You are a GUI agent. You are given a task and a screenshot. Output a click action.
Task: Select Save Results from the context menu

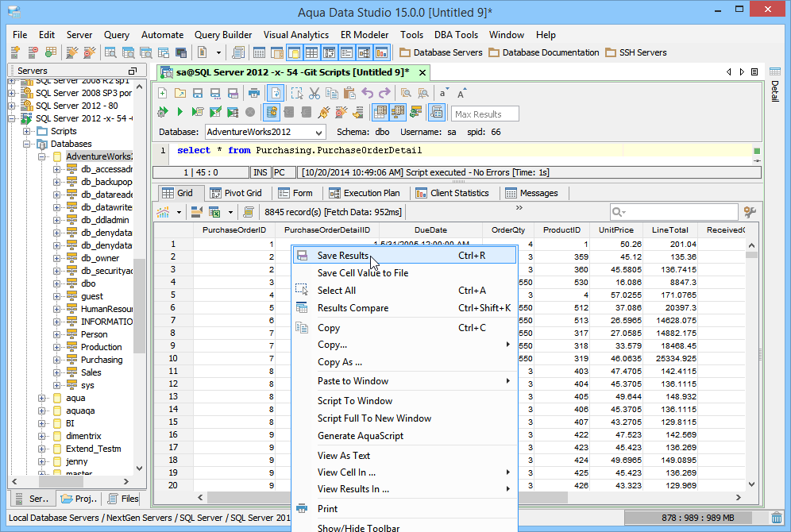point(343,256)
